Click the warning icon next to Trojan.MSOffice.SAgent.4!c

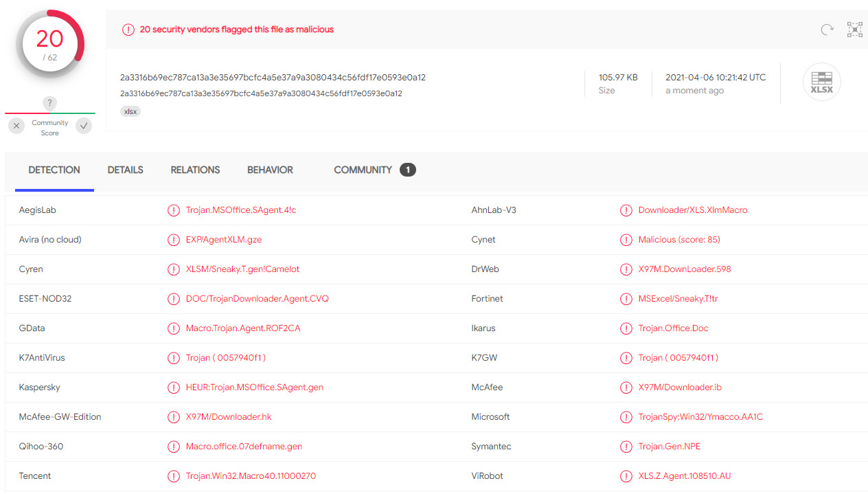click(173, 210)
